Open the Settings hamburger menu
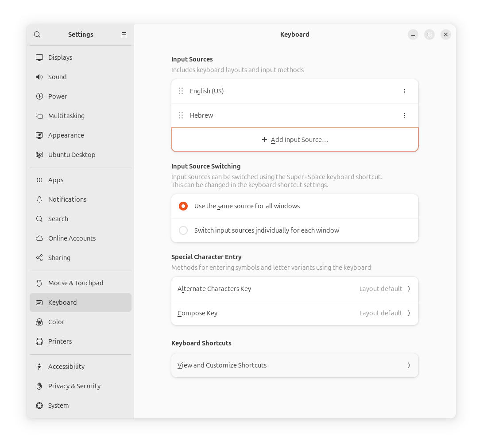Viewport: 483px width, 448px height. click(x=124, y=34)
